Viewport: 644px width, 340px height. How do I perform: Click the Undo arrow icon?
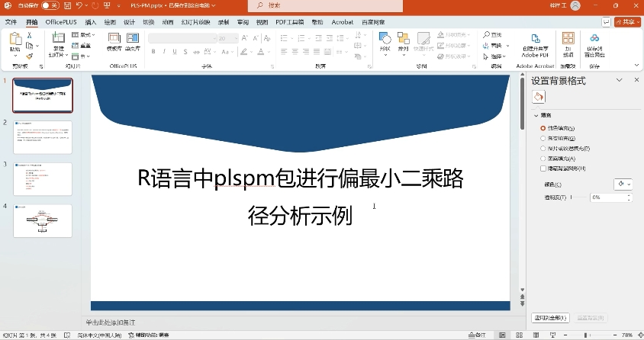79,5
